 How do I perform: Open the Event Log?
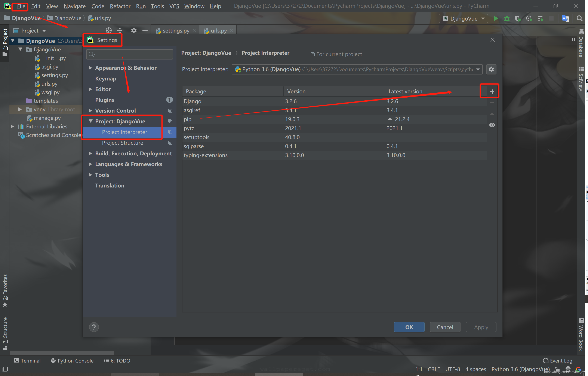[558, 361]
